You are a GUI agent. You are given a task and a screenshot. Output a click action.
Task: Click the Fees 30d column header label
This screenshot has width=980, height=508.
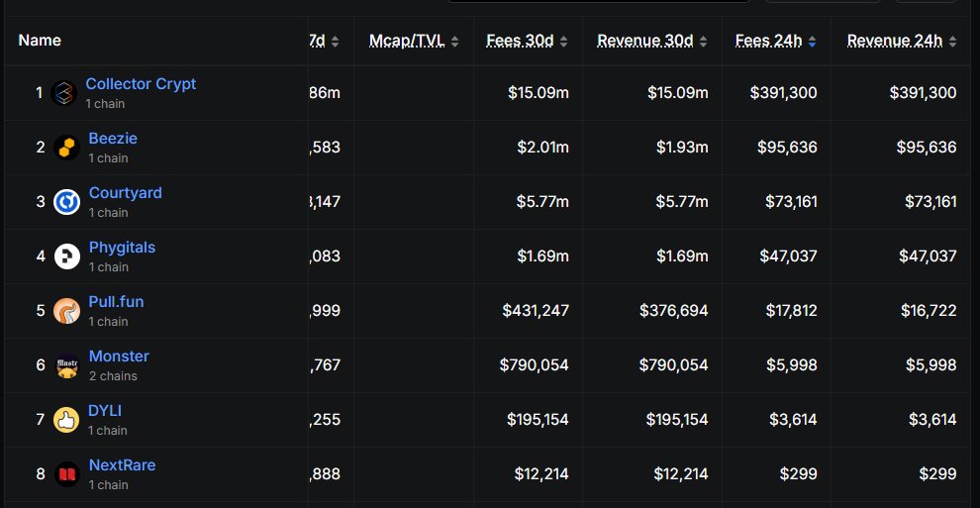pos(520,41)
